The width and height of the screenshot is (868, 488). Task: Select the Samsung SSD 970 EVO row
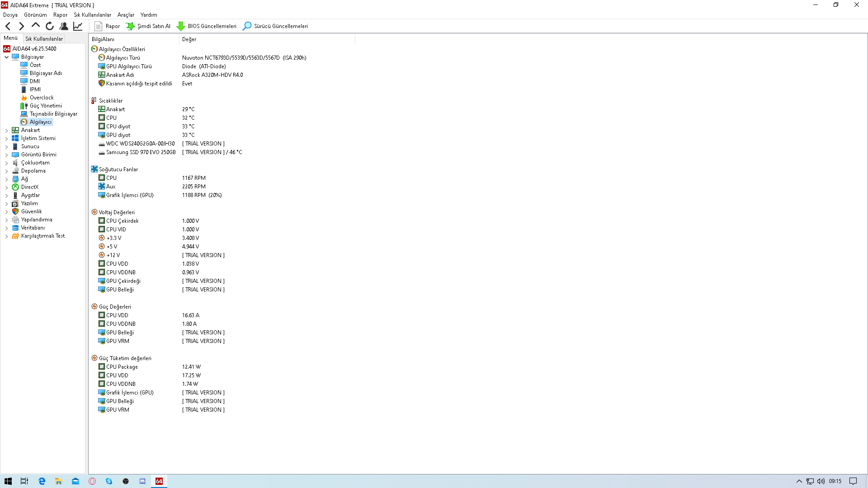tap(170, 152)
